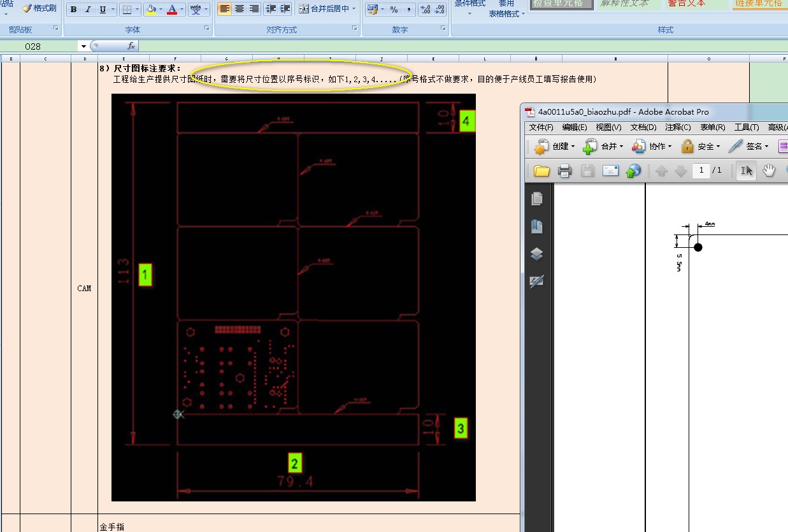Open Acrobat Comments menu (注释)
Screen dimensions: 788x532
point(678,127)
